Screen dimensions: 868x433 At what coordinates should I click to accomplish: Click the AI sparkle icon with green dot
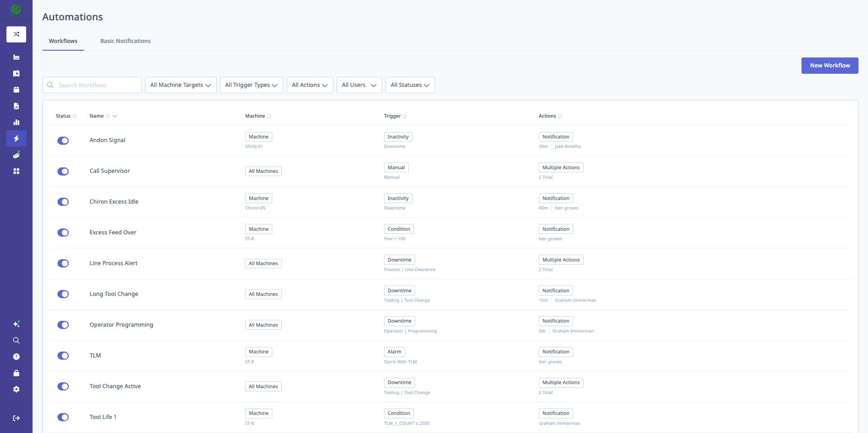16,324
